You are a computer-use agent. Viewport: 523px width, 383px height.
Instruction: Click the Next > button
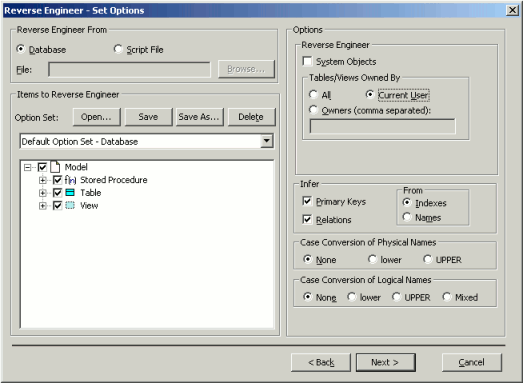[x=386, y=362]
